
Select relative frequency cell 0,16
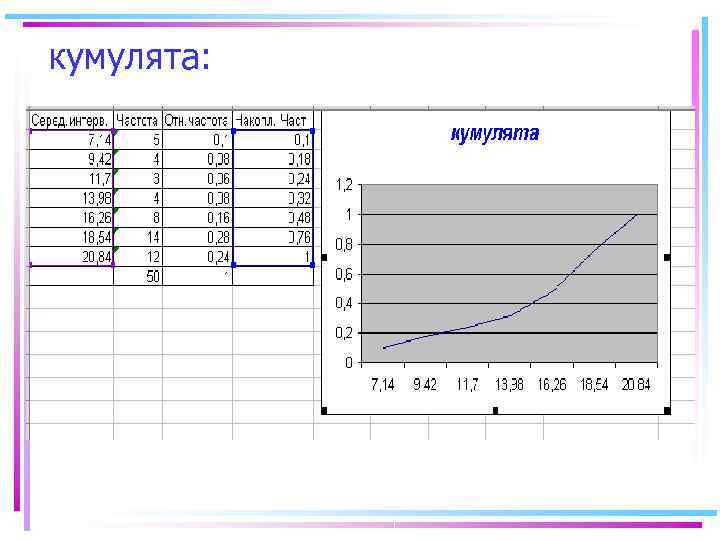(x=197, y=217)
